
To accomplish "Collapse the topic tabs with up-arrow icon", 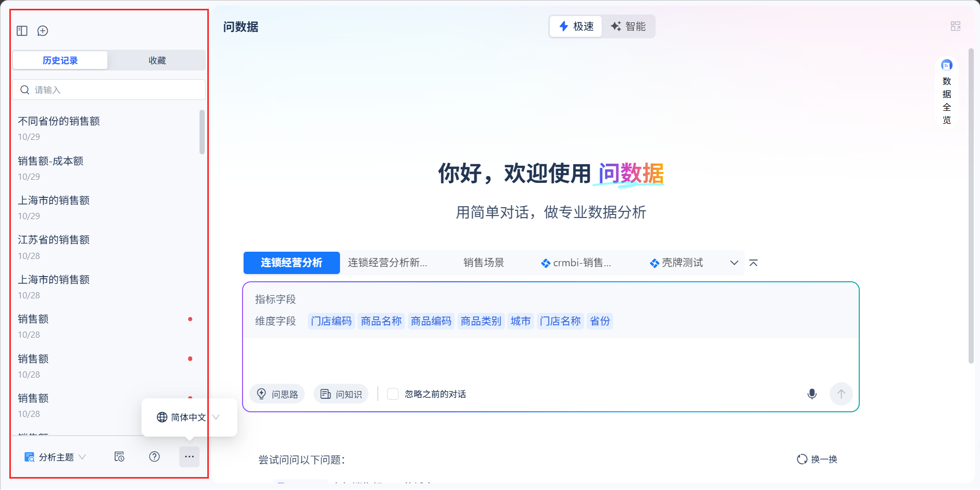I will pyautogui.click(x=754, y=263).
